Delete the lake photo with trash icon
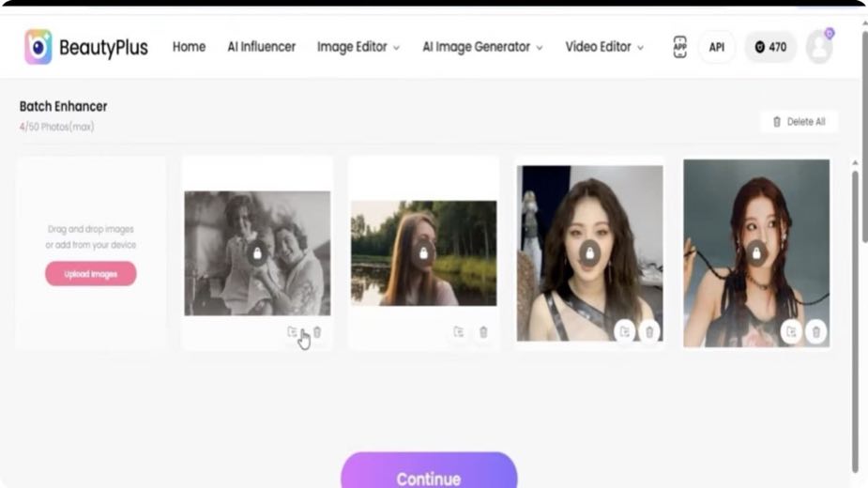The height and width of the screenshot is (488, 868). 483,332
